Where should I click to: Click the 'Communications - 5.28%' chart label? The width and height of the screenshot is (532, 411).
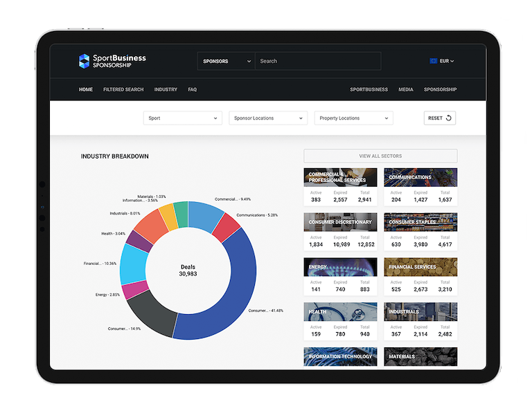coord(257,215)
